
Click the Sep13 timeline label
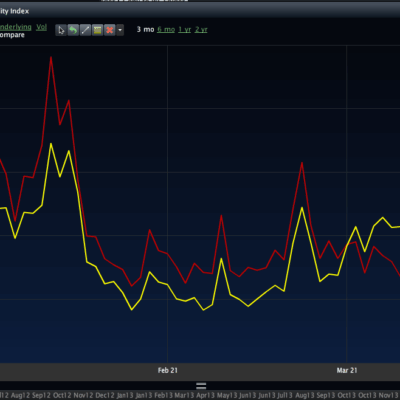click(x=326, y=396)
